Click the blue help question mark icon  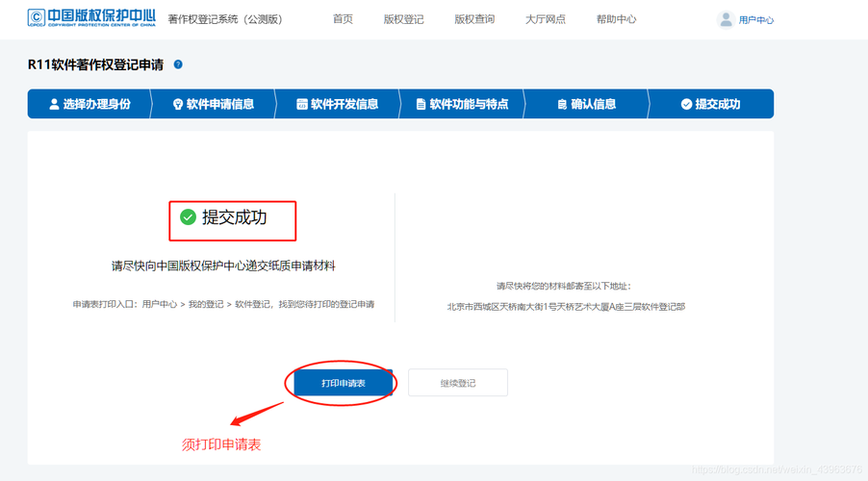point(178,64)
